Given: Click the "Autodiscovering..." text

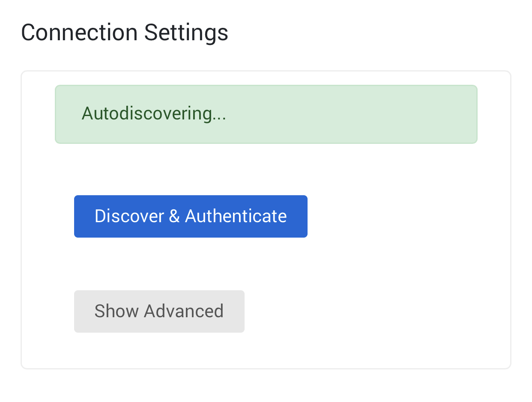Looking at the screenshot, I should pos(154,114).
